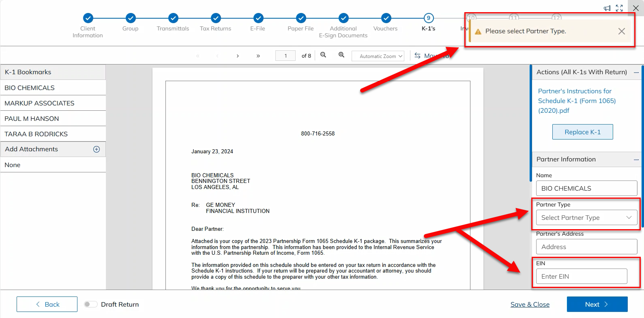
Task: Open the Automatic Zoom dropdown
Action: click(378, 56)
